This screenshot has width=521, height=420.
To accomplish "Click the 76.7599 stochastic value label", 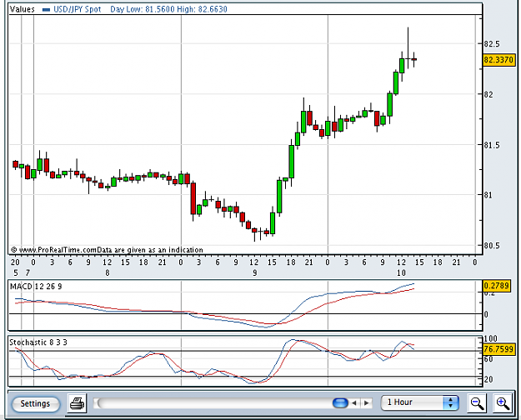I will coord(498,349).
